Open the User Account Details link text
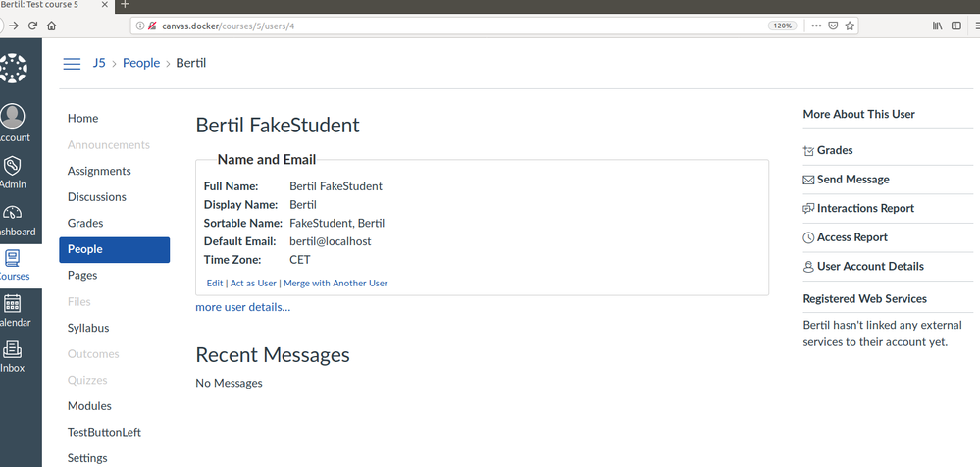 click(x=871, y=266)
